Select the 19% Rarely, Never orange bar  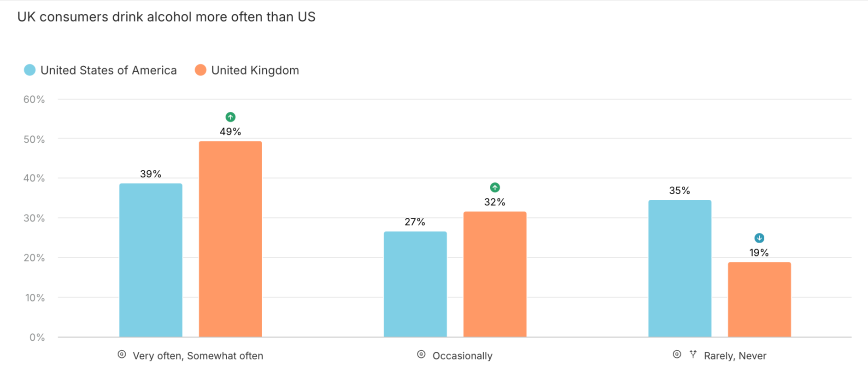[759, 299]
